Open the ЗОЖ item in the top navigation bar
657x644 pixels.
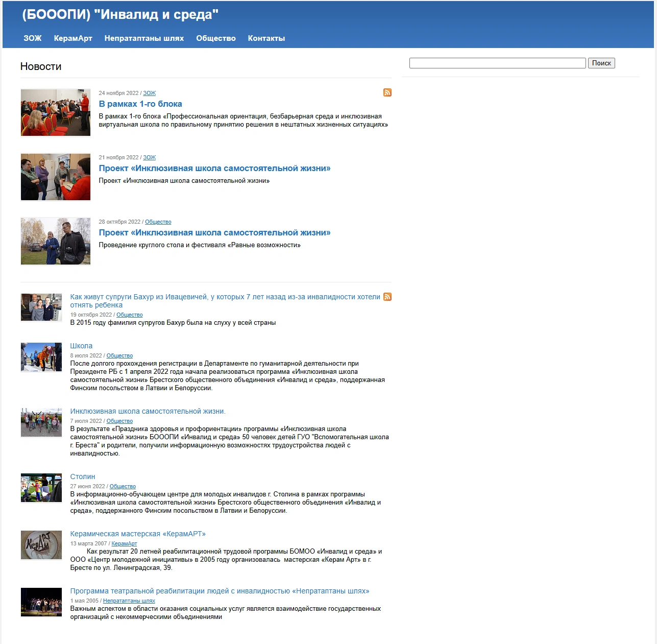33,38
